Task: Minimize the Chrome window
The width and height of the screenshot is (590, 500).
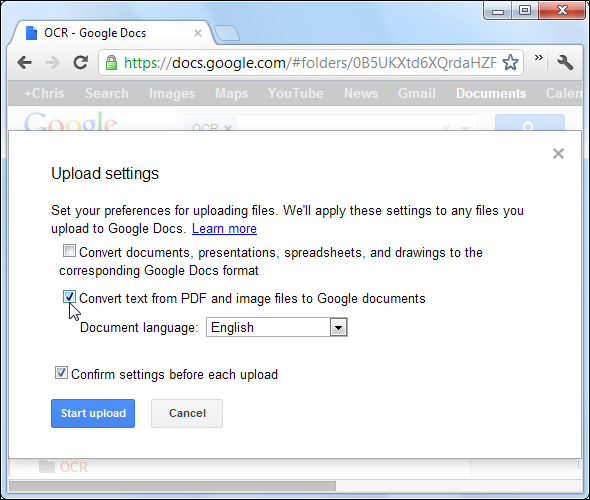Action: pyautogui.click(x=497, y=11)
